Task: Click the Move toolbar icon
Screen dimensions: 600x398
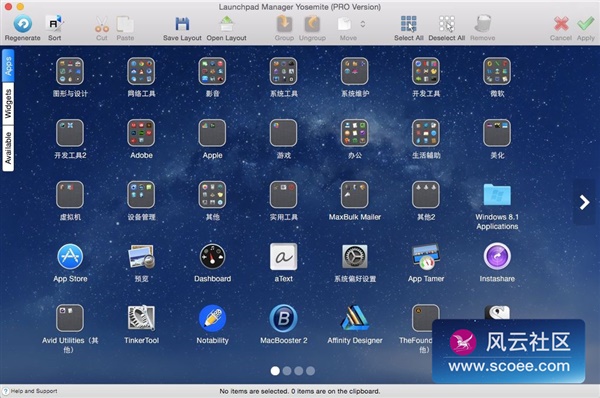Action: (344, 24)
